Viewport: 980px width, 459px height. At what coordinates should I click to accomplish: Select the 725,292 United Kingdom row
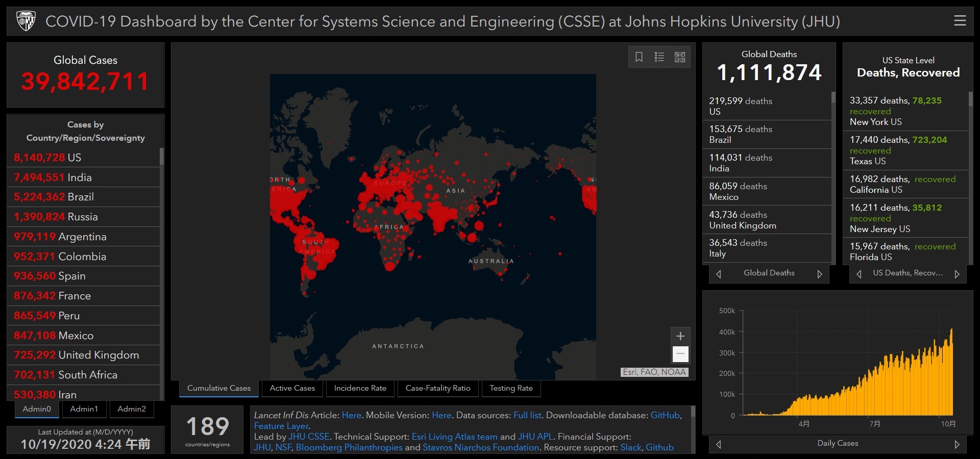84,355
